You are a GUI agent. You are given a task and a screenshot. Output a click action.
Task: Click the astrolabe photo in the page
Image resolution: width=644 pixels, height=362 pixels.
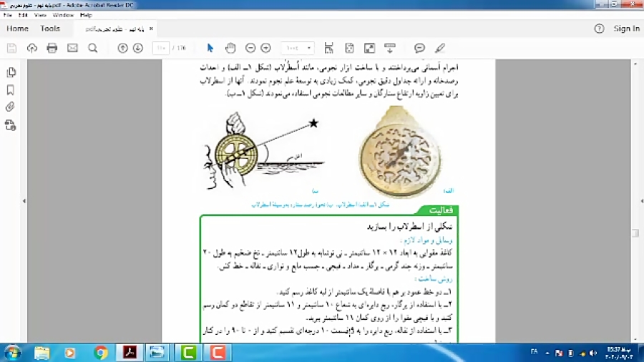pos(399,152)
